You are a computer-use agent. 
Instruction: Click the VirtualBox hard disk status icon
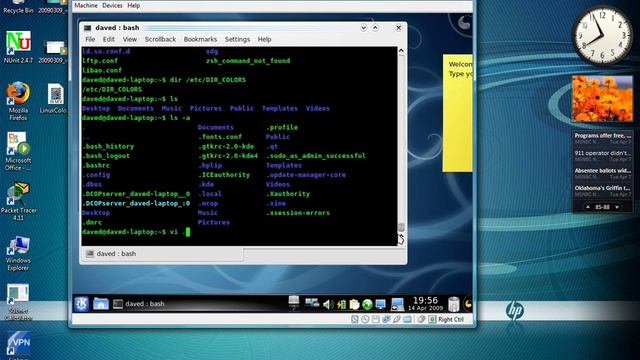point(355,320)
